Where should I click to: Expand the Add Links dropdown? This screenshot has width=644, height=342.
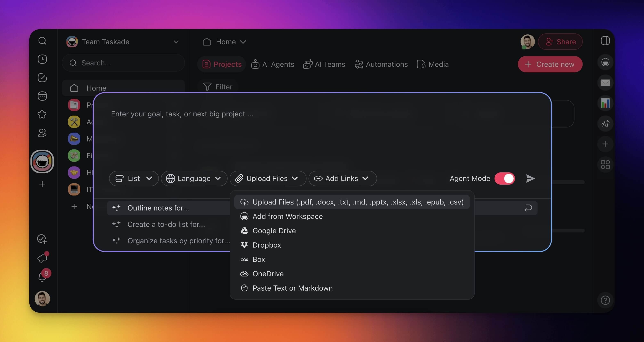(342, 178)
